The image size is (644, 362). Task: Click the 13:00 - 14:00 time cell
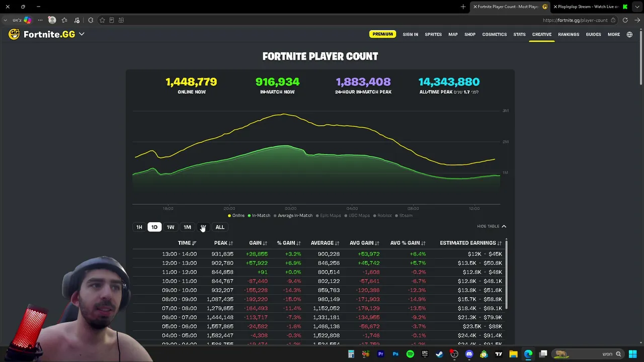(x=179, y=254)
